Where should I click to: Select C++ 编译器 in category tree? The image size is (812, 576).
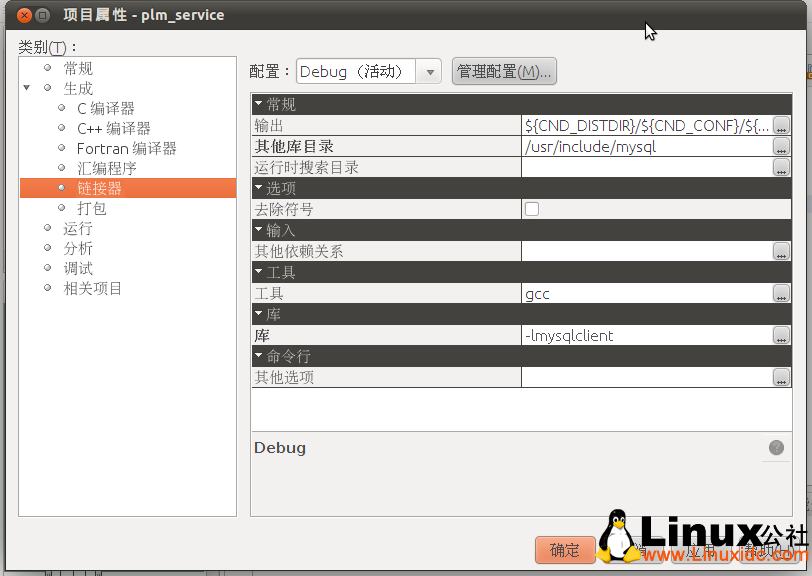(x=113, y=128)
